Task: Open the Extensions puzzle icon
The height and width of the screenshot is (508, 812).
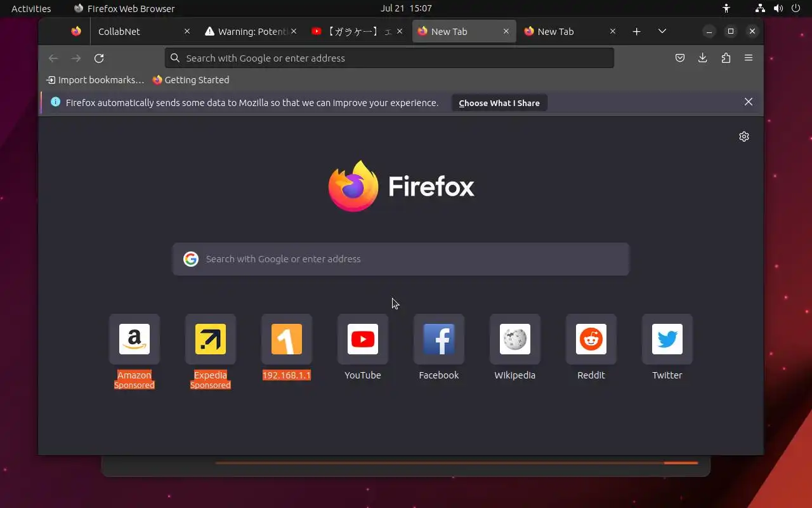Action: pos(726,58)
